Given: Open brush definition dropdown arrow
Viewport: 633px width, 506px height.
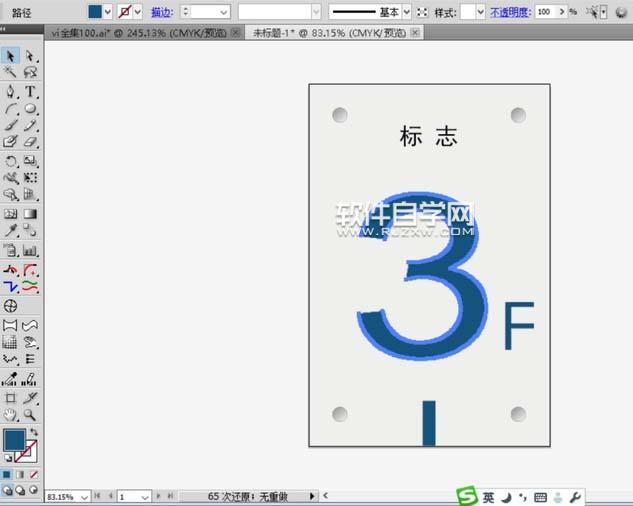Looking at the screenshot, I should pos(316,12).
